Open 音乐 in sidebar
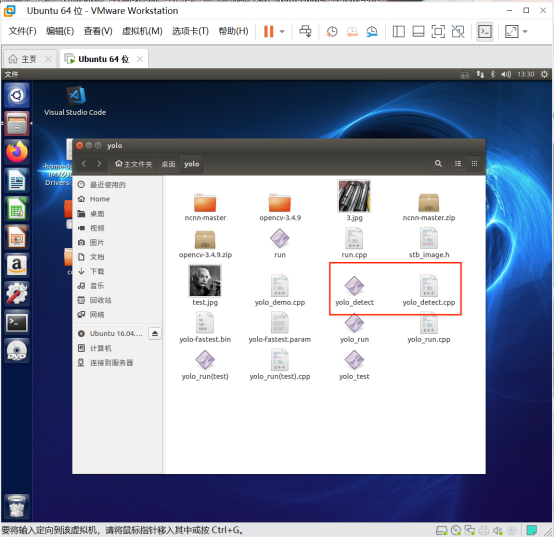The height and width of the screenshot is (538, 554). [117, 286]
